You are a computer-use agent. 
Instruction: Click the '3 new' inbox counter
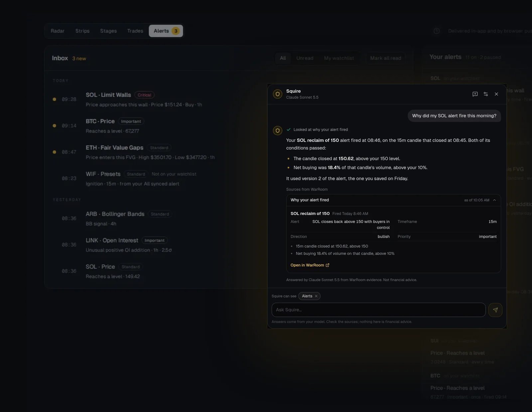pos(79,58)
